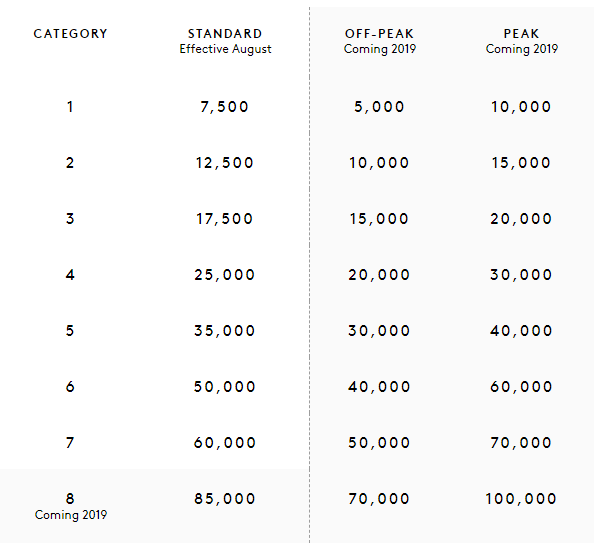Click the 85,000 Standard points cell
The height and width of the screenshot is (543, 603).
(225, 499)
